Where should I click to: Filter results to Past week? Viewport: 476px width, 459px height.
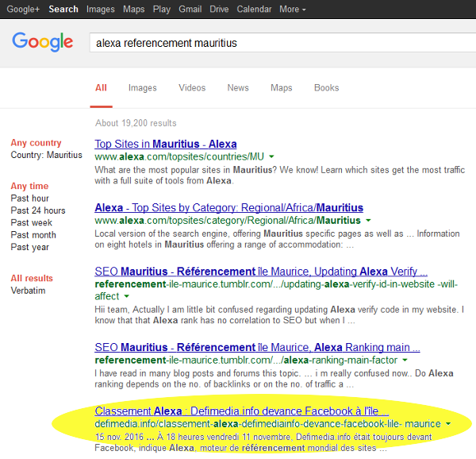click(x=31, y=222)
